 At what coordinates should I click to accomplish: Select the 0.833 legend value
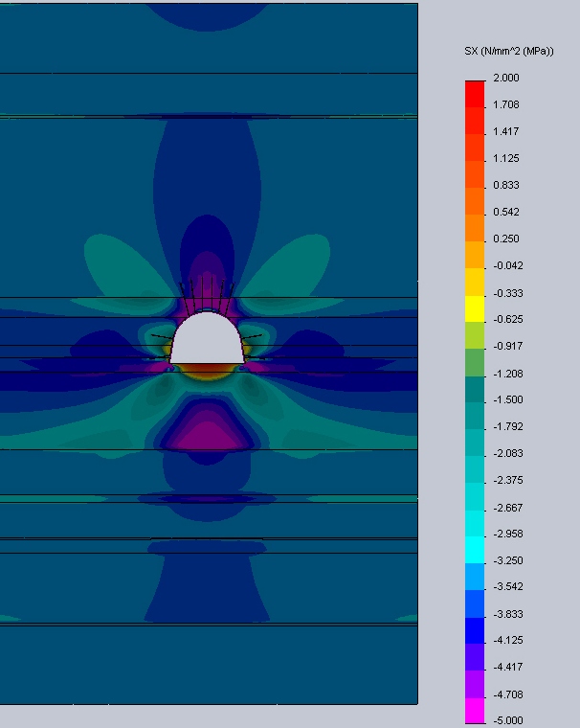[x=506, y=185]
